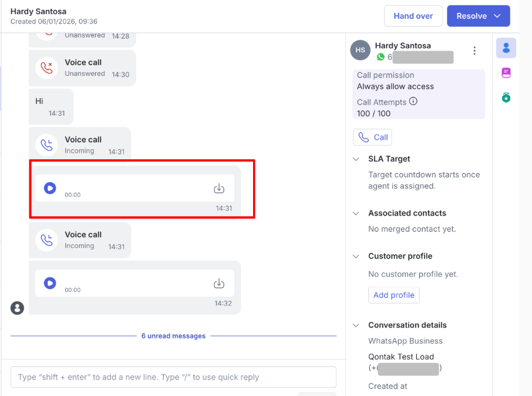
Task: Download the 14:32 voice recording
Action: pyautogui.click(x=219, y=284)
